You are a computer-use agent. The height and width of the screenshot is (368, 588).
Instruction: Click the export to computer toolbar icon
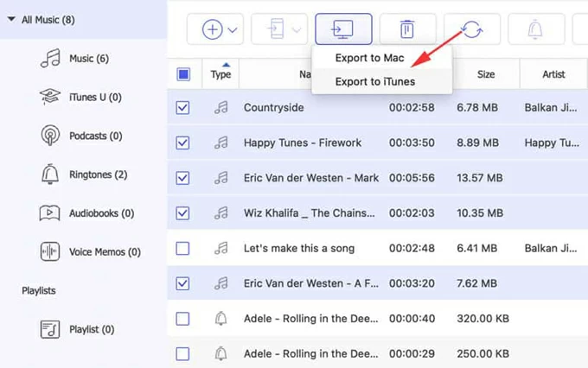pos(344,29)
